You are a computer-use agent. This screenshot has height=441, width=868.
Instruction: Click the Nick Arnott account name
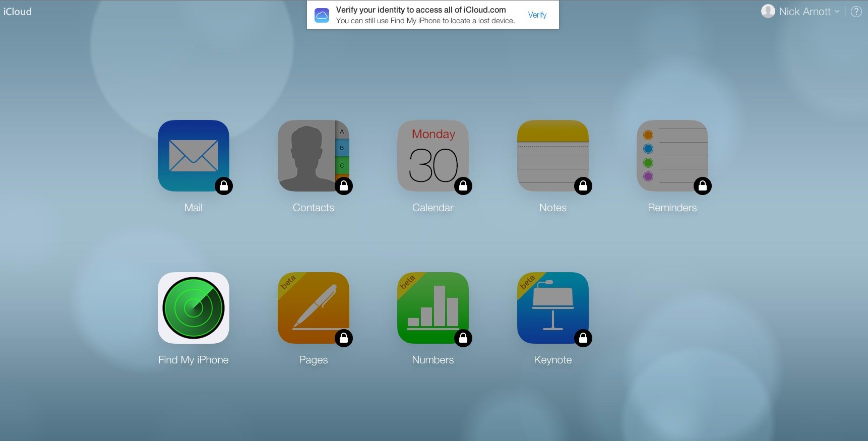click(x=805, y=12)
